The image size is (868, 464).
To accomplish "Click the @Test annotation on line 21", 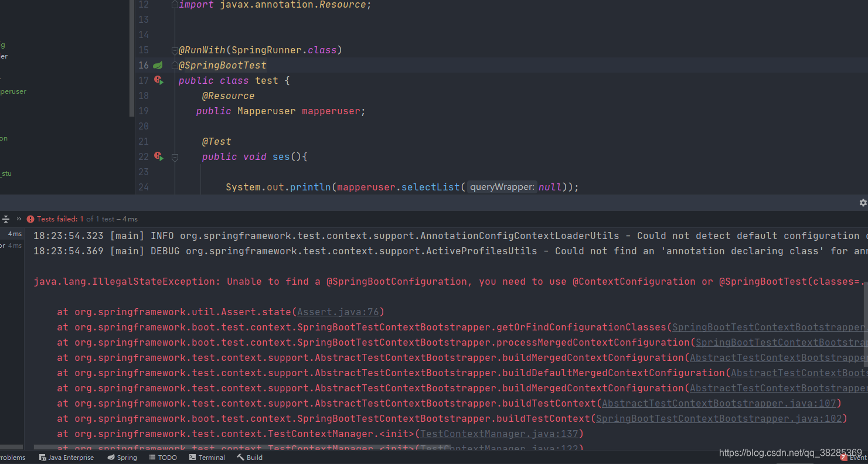I will [217, 142].
